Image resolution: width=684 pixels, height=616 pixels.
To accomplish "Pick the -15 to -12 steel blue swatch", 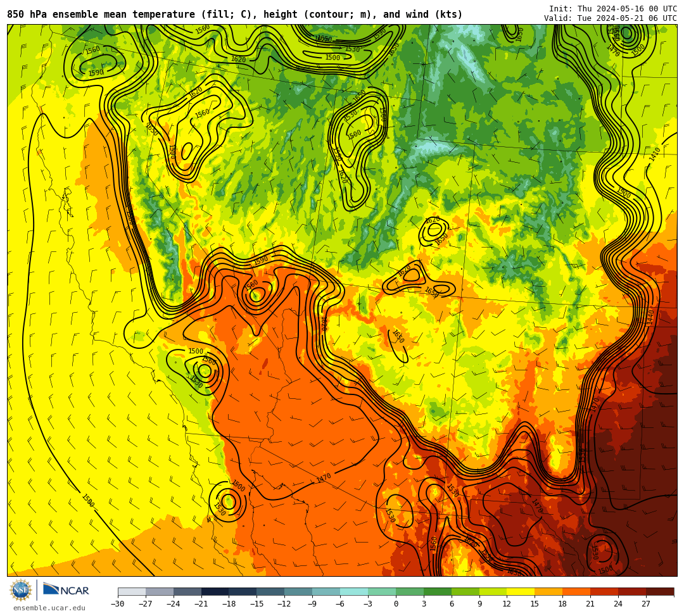I will tap(271, 591).
